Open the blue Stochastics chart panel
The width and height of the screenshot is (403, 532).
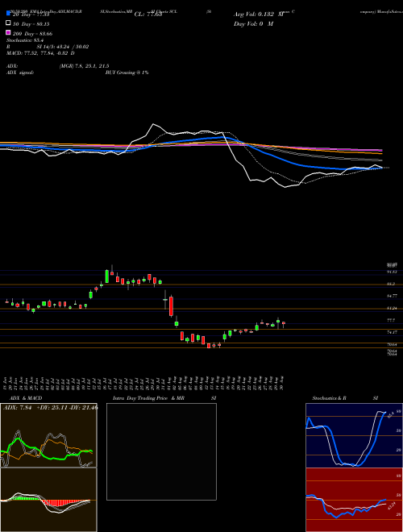(354, 435)
